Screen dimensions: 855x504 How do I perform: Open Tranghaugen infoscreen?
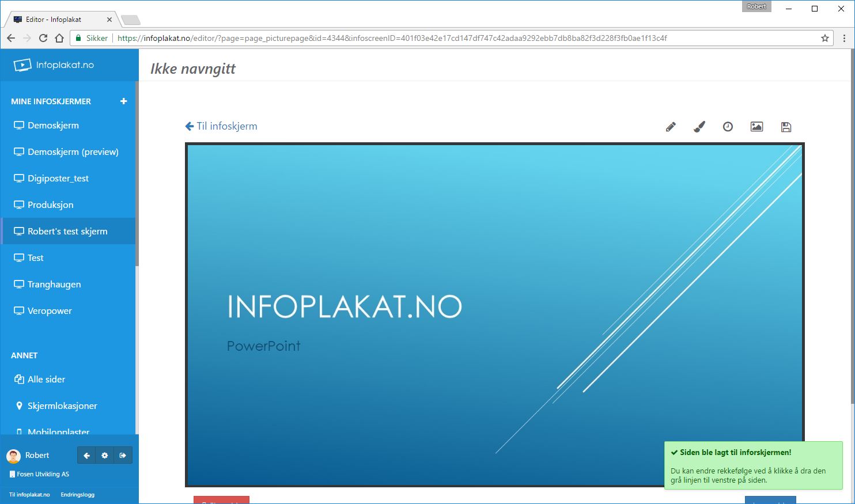tap(54, 285)
